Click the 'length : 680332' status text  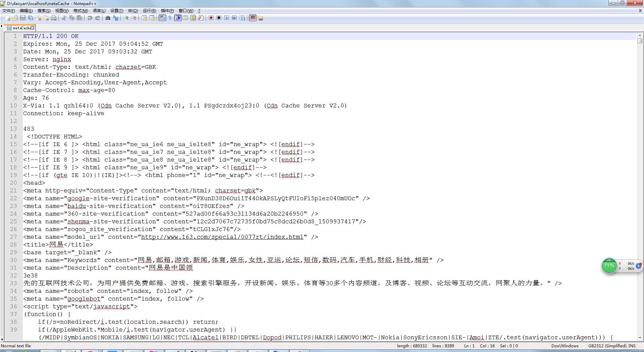click(x=412, y=346)
